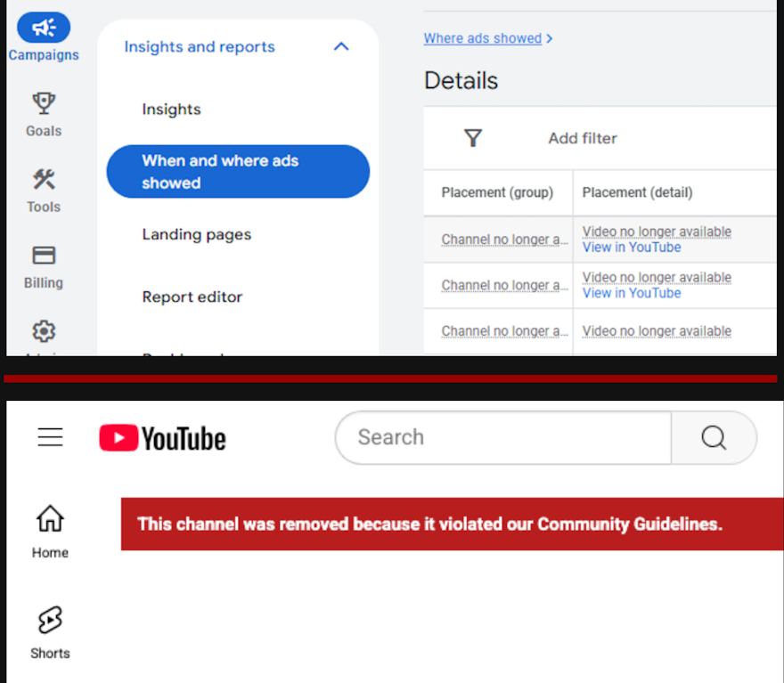Click the Insights and reports label
The width and height of the screenshot is (784, 683).
click(200, 47)
